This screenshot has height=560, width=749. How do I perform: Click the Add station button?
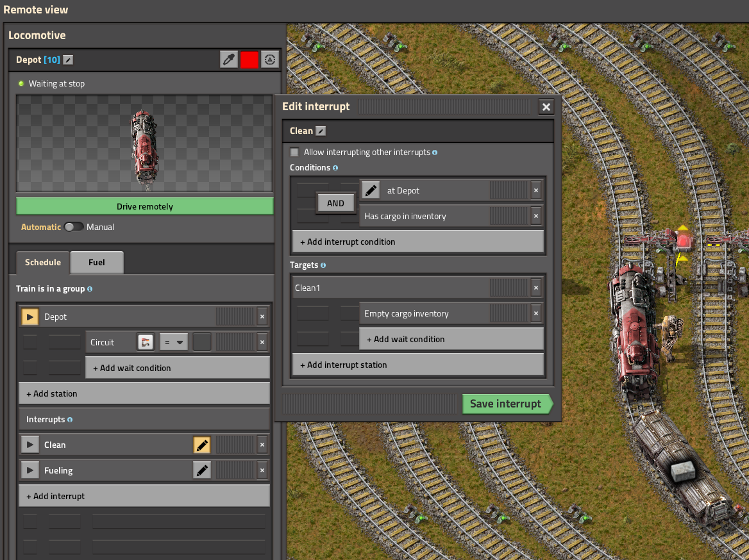click(x=144, y=394)
